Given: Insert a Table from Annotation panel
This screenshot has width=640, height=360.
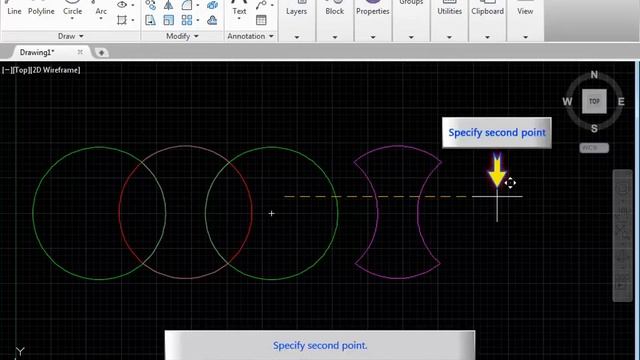Looking at the screenshot, I should click(x=261, y=20).
